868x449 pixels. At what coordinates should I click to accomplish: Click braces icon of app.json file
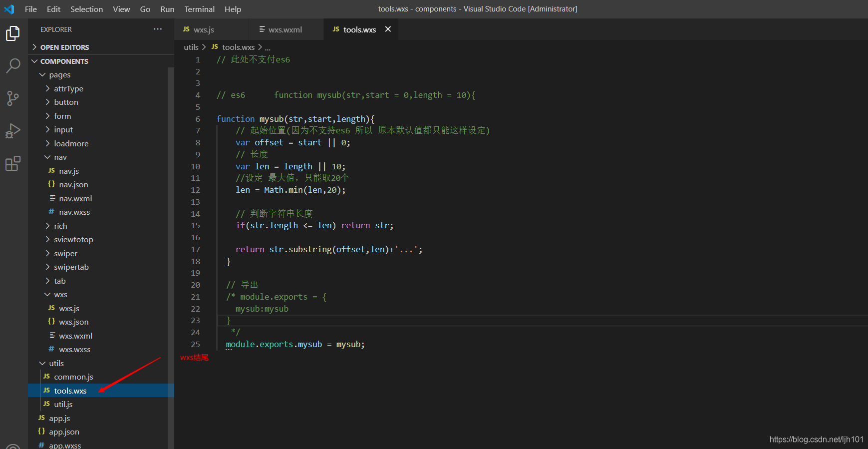coord(41,432)
